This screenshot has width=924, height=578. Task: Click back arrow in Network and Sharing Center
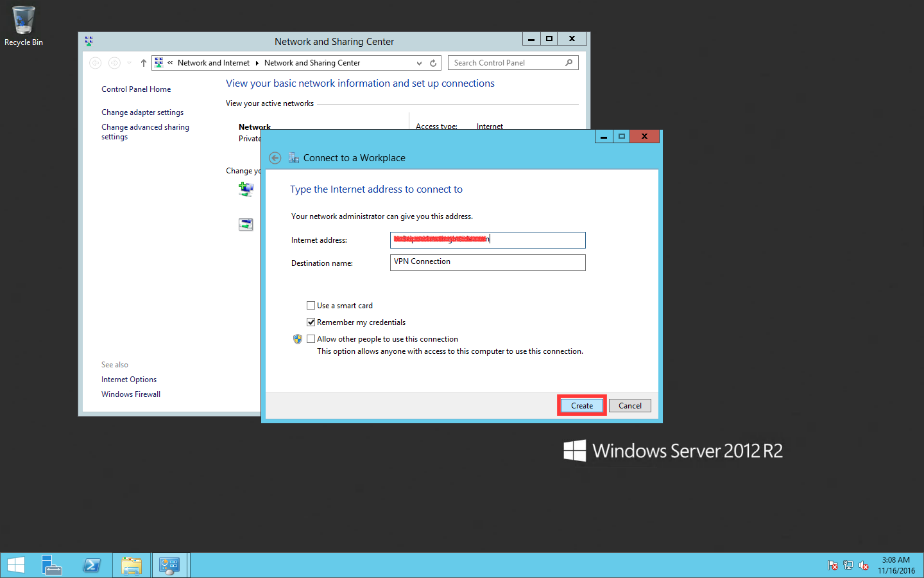[x=95, y=63]
